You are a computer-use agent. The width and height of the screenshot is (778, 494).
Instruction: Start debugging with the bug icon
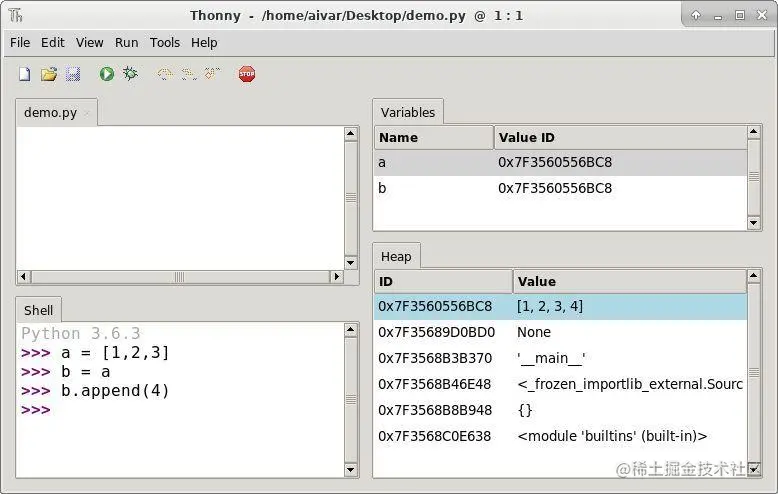(130, 74)
